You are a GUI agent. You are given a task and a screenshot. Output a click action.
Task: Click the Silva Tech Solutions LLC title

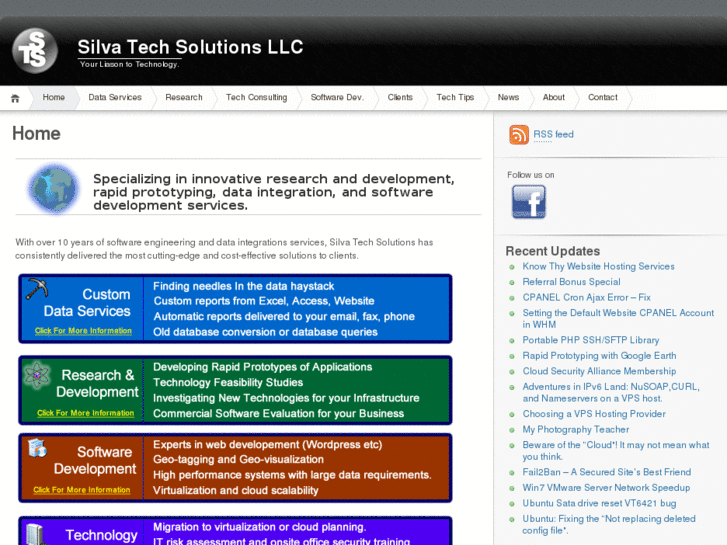point(190,47)
